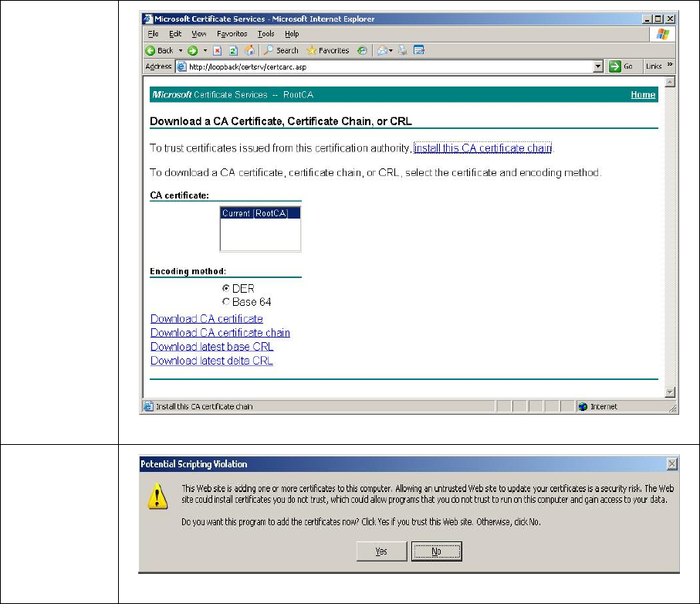
Task: Click the scrollbar up arrow
Action: coord(670,82)
